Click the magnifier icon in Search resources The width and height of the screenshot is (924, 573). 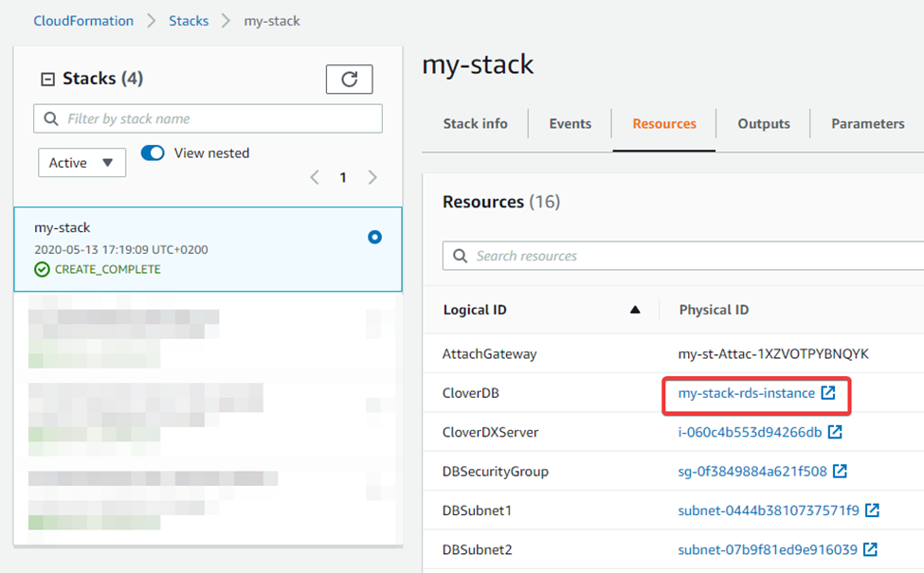tap(461, 256)
